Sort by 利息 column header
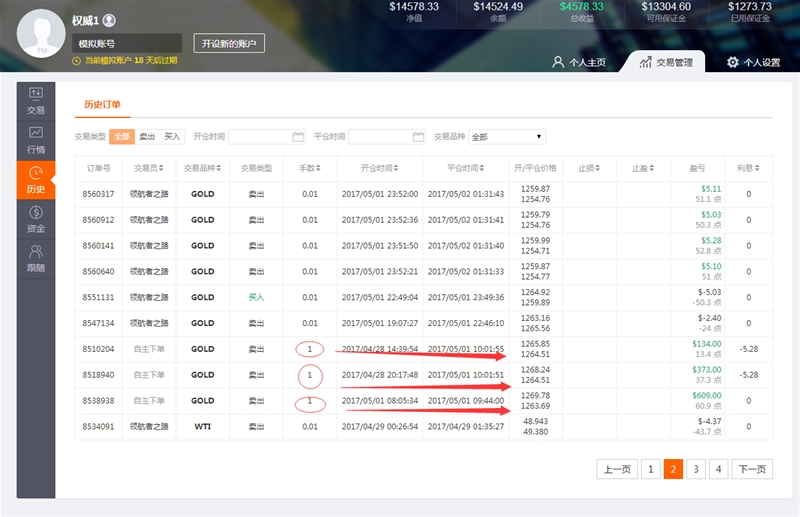 748,168
